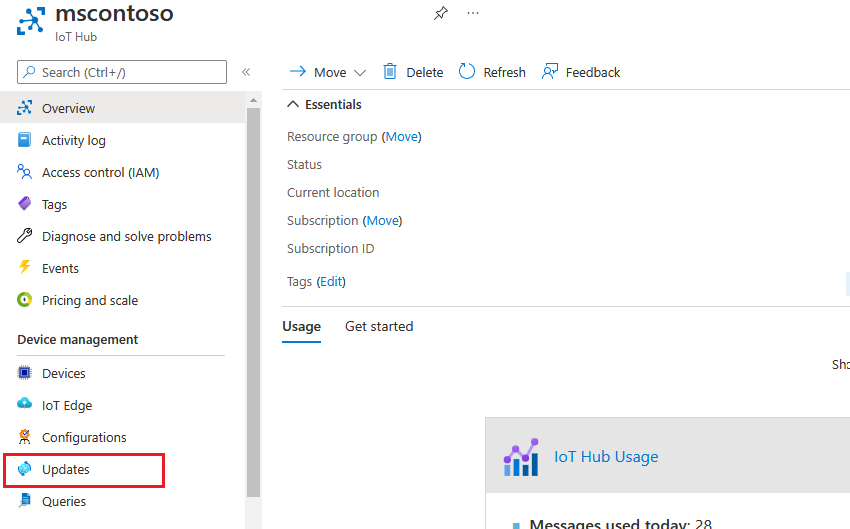The width and height of the screenshot is (850, 529).
Task: Click the Overview icon in sidebar
Action: [24, 108]
